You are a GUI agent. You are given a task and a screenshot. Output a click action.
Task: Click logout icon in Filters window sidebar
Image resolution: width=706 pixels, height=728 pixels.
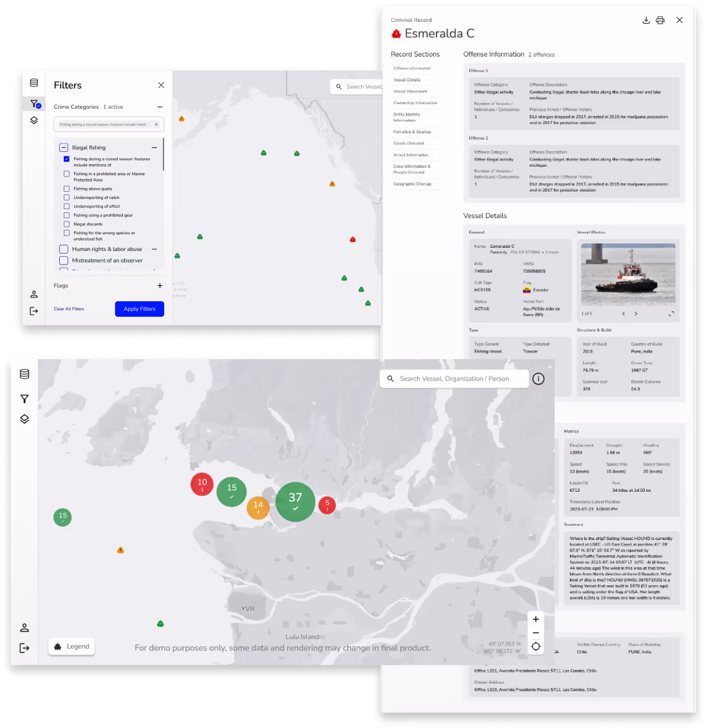pos(34,311)
